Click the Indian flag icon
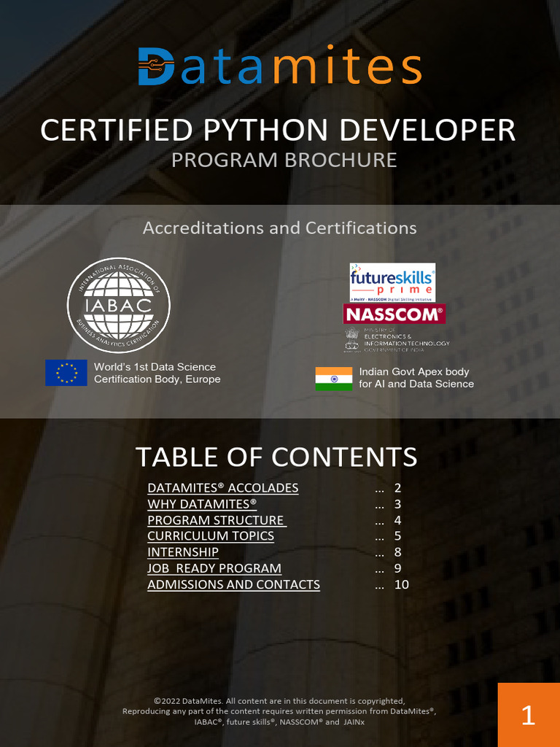The height and width of the screenshot is (747, 560). [334, 379]
